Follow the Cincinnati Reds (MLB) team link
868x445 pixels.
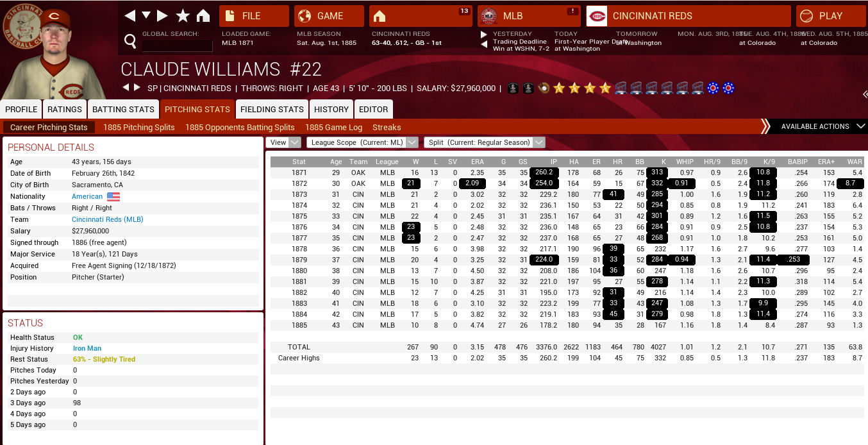click(x=107, y=219)
